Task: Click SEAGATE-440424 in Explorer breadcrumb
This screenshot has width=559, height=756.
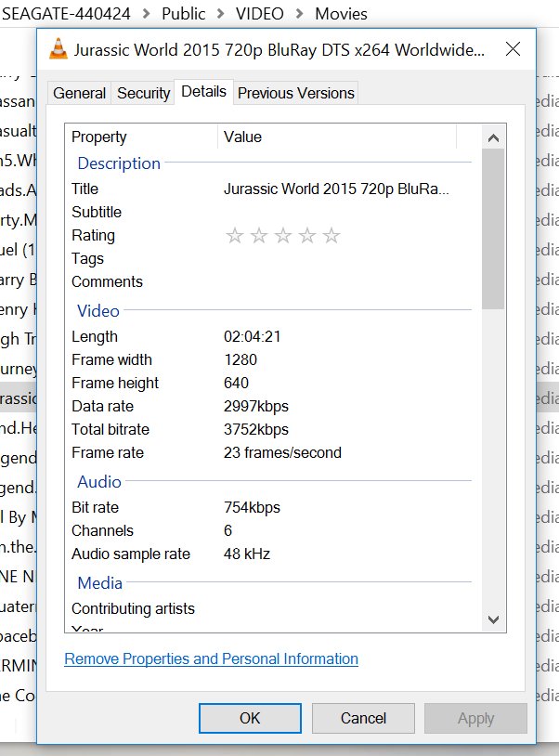Action: [x=66, y=14]
